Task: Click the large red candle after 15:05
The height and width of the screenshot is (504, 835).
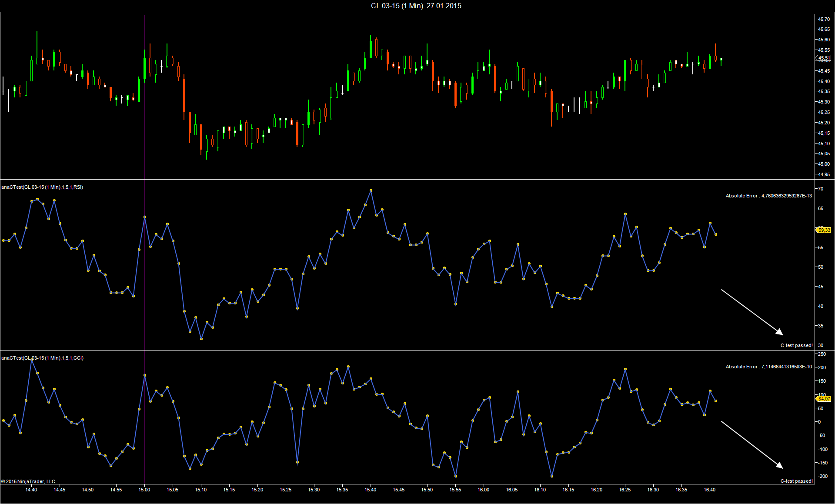Action: click(184, 95)
